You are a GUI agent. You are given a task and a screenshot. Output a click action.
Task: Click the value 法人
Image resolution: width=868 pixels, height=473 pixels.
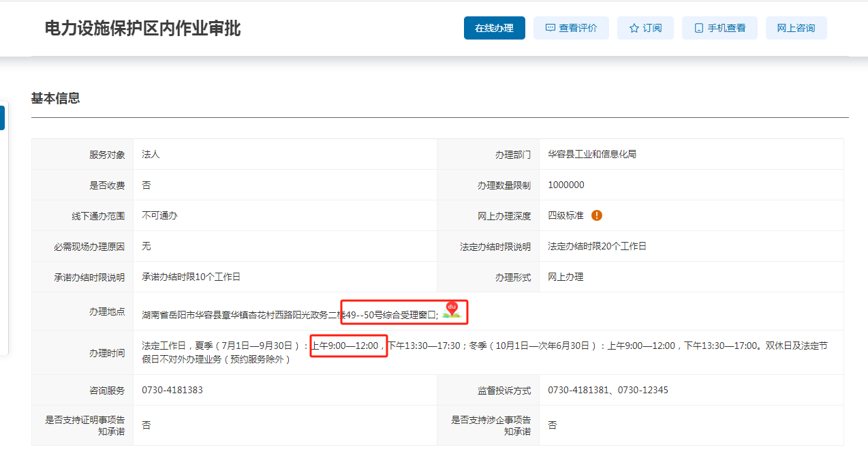[x=151, y=155]
